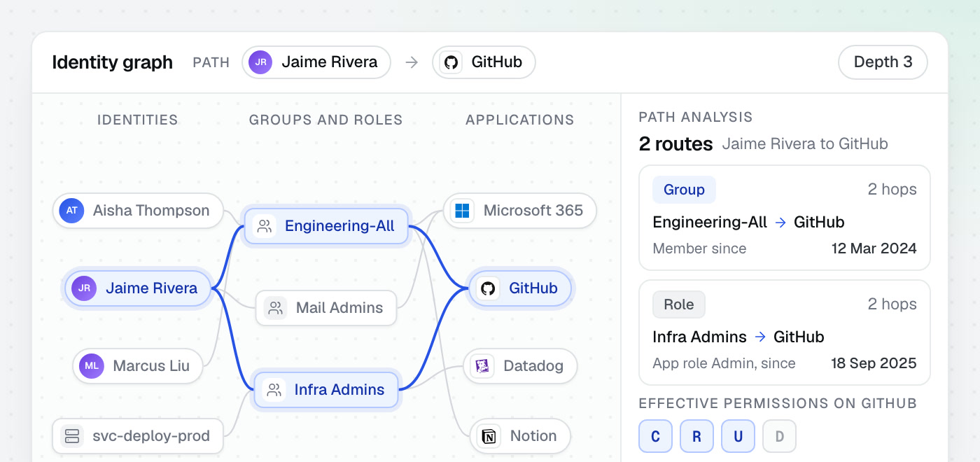Viewport: 980px width, 462px height.
Task: Click the Group route tag
Action: (x=684, y=190)
